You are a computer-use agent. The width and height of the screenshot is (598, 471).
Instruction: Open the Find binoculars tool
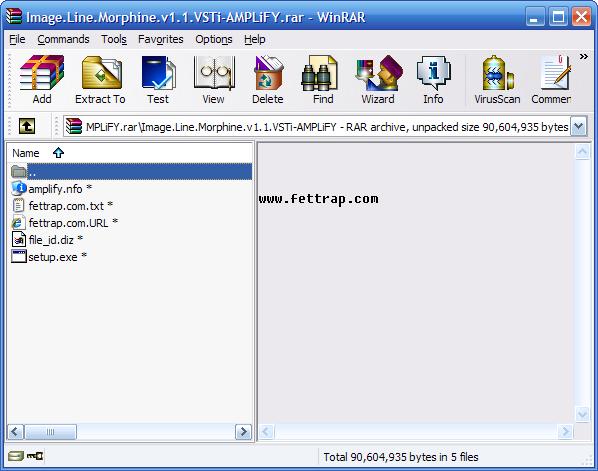[x=323, y=80]
